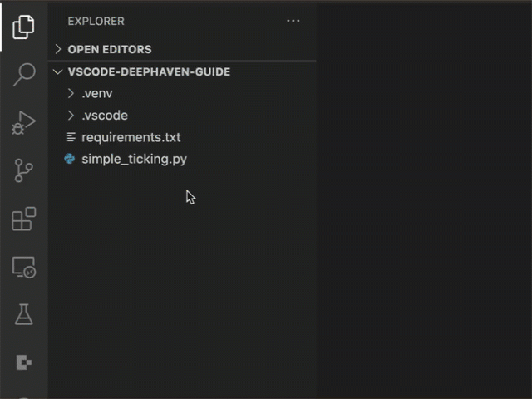Expand the .venv folder arrow
This screenshot has width=532, height=399.
coord(71,93)
